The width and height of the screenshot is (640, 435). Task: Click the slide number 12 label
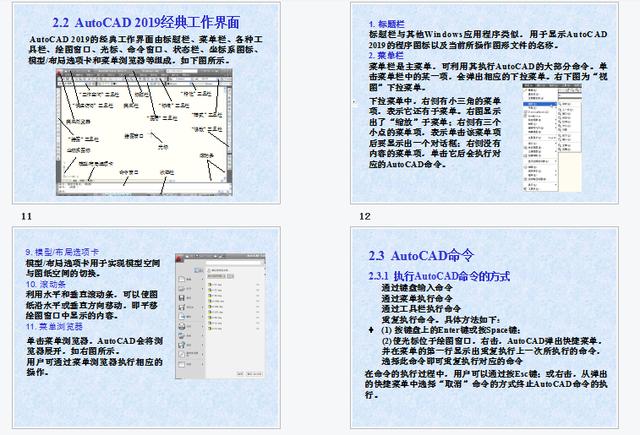(365, 216)
